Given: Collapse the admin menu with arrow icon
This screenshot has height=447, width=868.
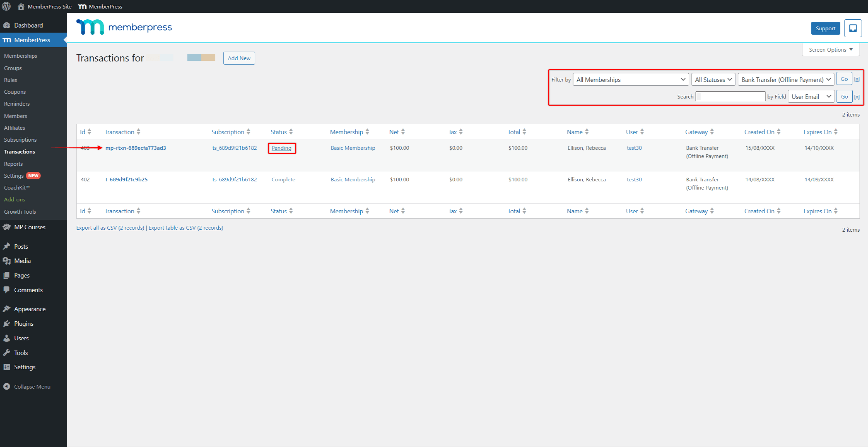Looking at the screenshot, I should [6, 387].
